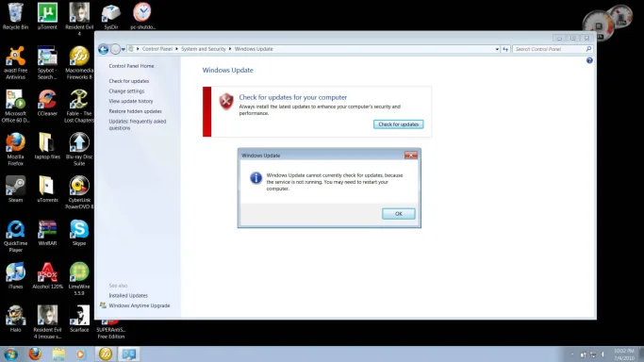Image resolution: width=644 pixels, height=362 pixels.
Task: Click the search magnifier icon
Action: pos(588,49)
